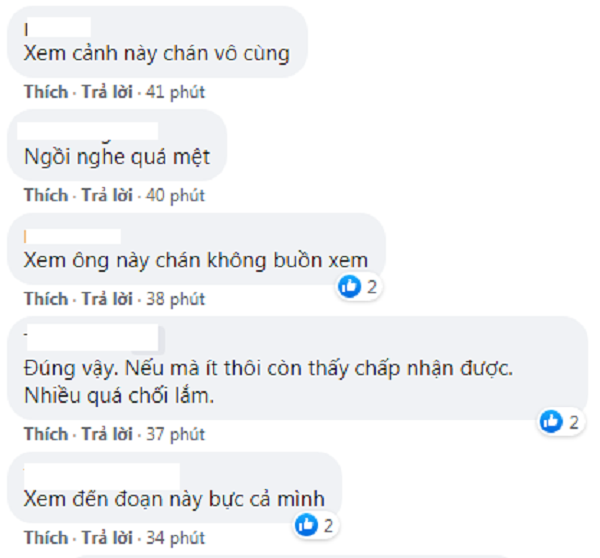Open the 37 phút timestamp link

[177, 434]
